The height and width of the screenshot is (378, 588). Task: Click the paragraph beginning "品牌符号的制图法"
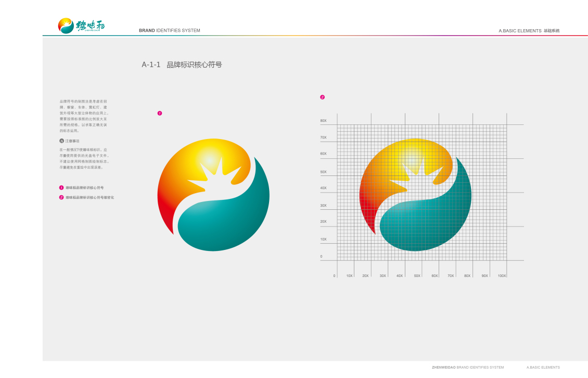coord(84,116)
